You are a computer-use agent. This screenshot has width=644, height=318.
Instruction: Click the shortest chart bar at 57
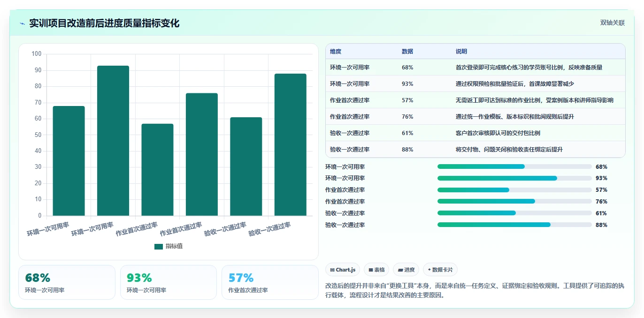click(x=157, y=170)
